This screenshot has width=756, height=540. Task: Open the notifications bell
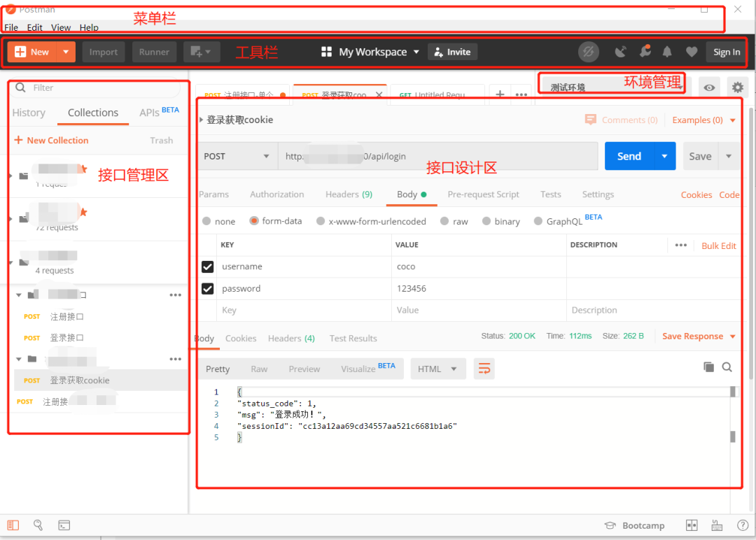[x=667, y=52]
